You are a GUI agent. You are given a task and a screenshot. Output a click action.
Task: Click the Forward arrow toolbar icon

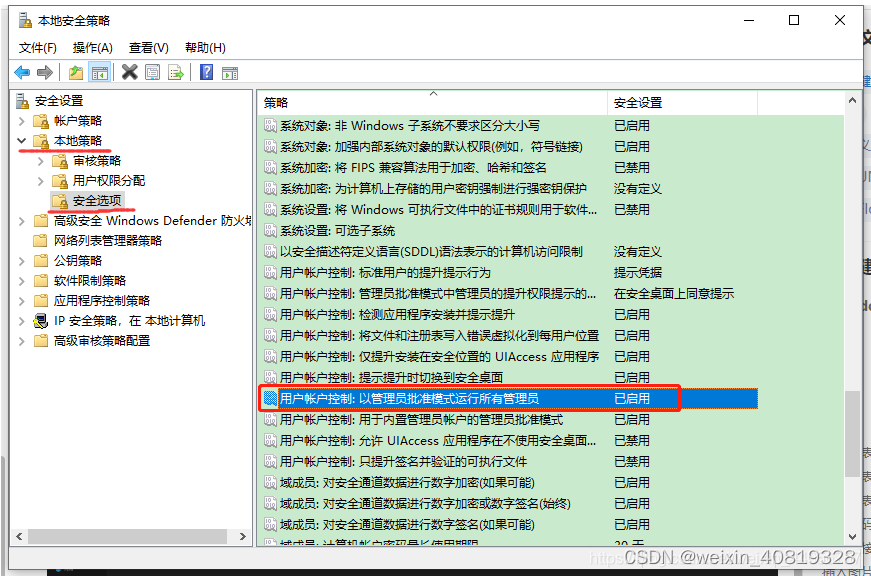click(44, 72)
